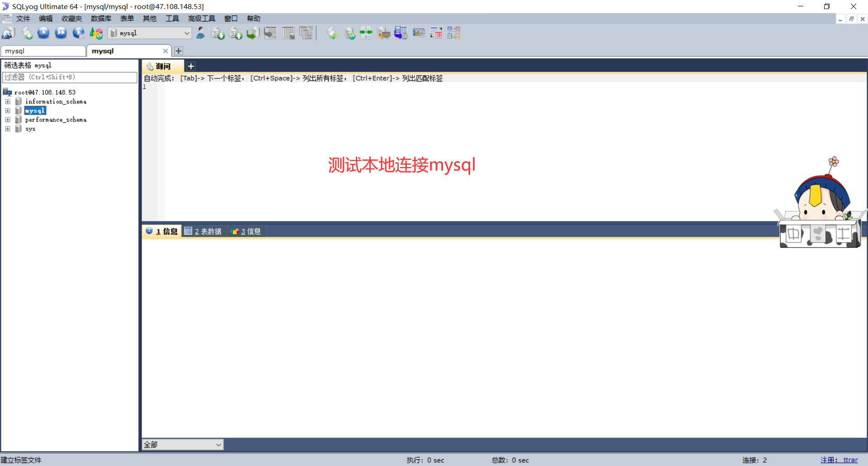Open database synchronization toolbar icon
This screenshot has height=466, width=868.
(x=349, y=33)
